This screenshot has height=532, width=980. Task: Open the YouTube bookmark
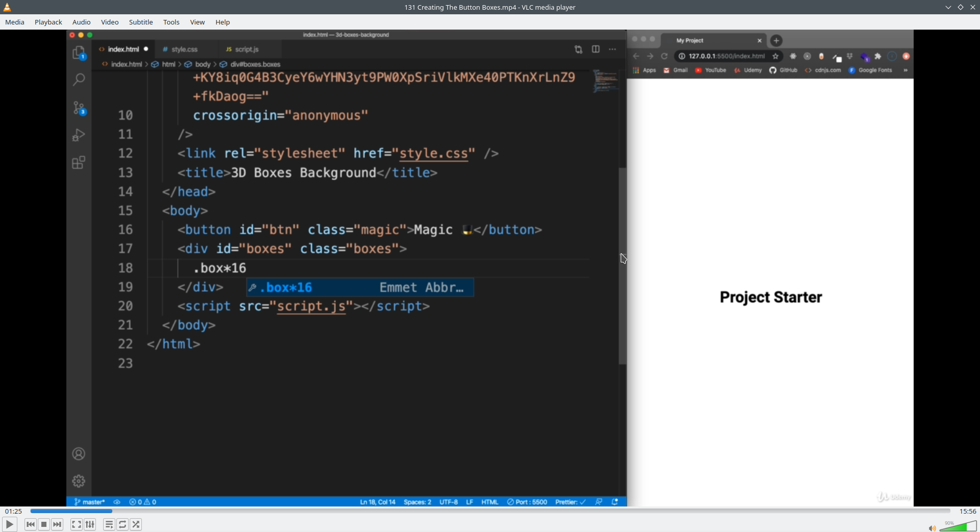coord(710,70)
